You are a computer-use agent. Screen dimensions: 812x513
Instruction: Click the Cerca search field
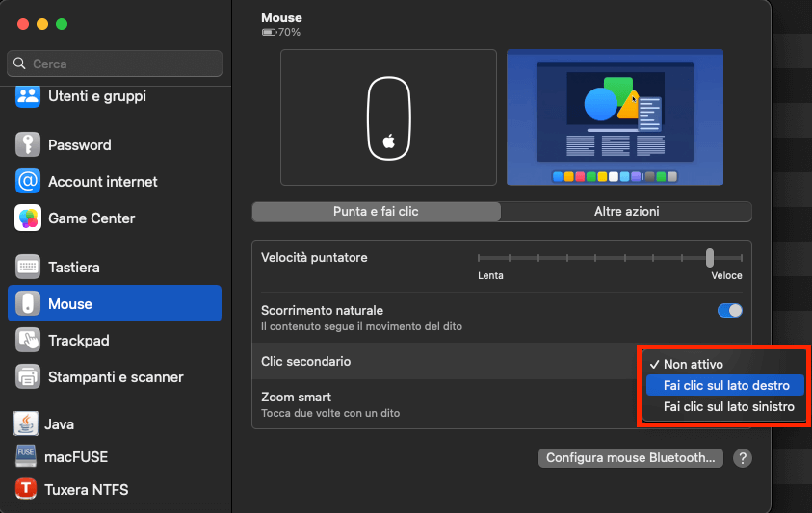(x=116, y=64)
